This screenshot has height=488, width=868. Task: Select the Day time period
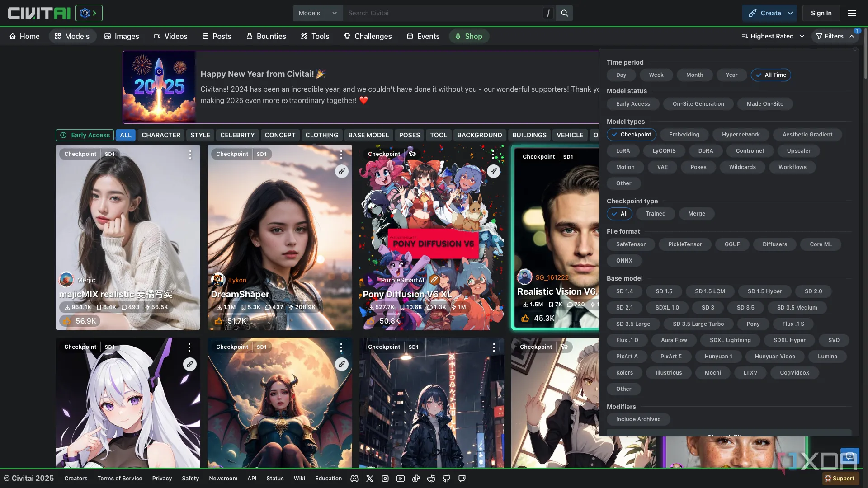(x=621, y=75)
